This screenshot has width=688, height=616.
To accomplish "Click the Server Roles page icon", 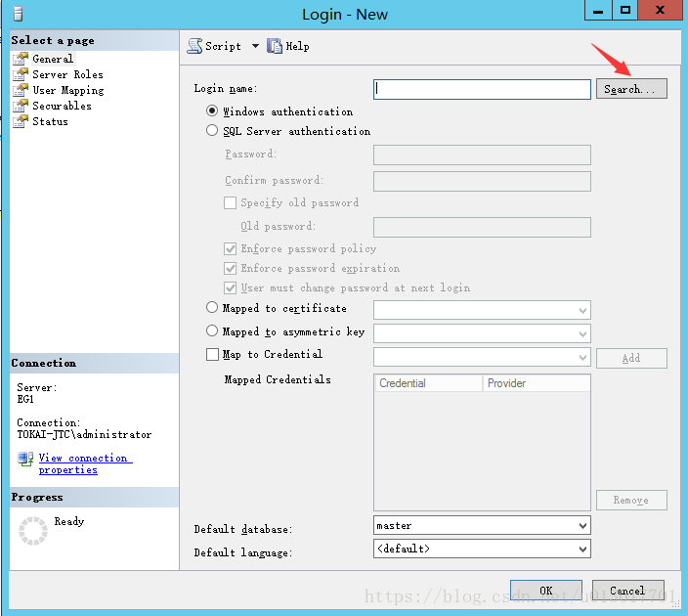I will (x=21, y=74).
